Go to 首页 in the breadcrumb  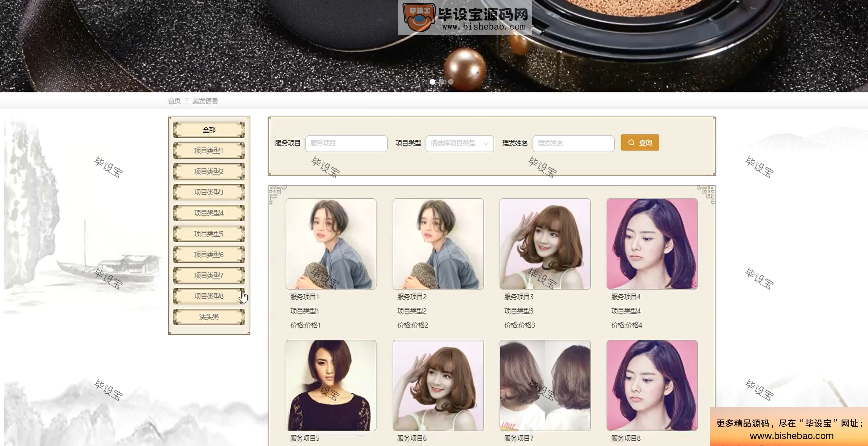pos(174,101)
